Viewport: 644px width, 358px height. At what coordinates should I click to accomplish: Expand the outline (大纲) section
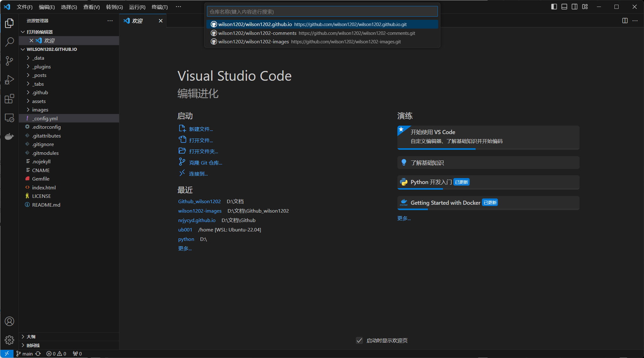[x=31, y=337]
